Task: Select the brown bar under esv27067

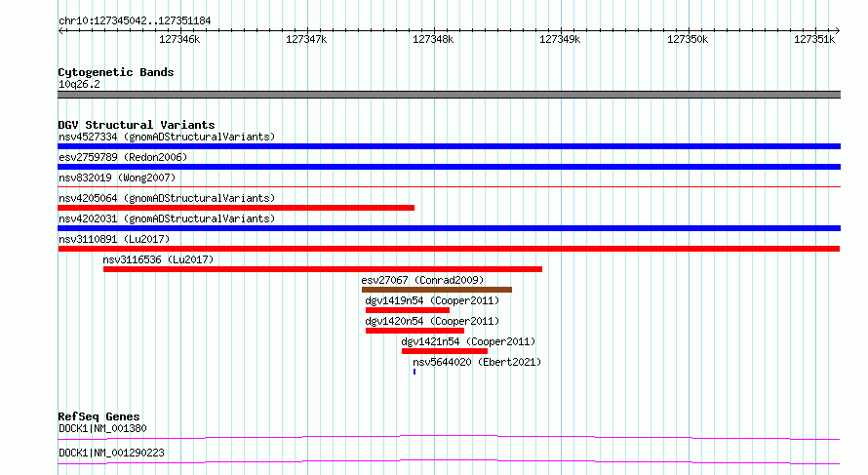Action: pos(437,290)
